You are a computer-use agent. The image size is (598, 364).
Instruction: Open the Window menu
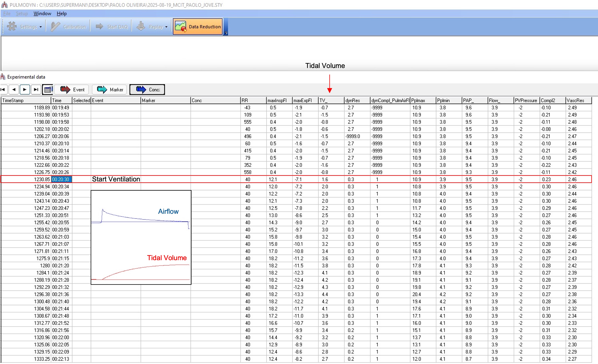tap(42, 14)
